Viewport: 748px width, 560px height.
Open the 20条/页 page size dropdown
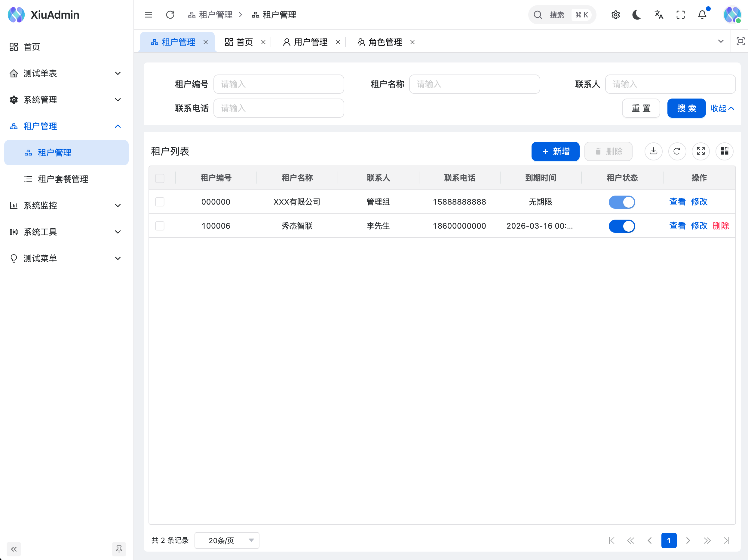pyautogui.click(x=227, y=540)
